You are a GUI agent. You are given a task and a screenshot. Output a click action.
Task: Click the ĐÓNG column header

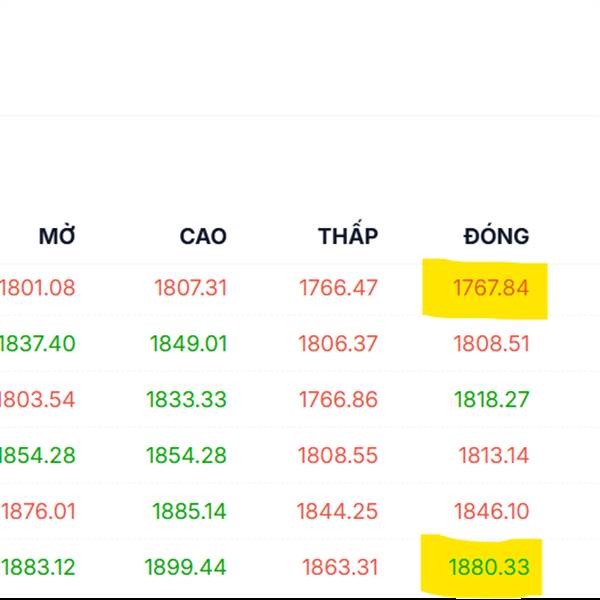pos(496,237)
